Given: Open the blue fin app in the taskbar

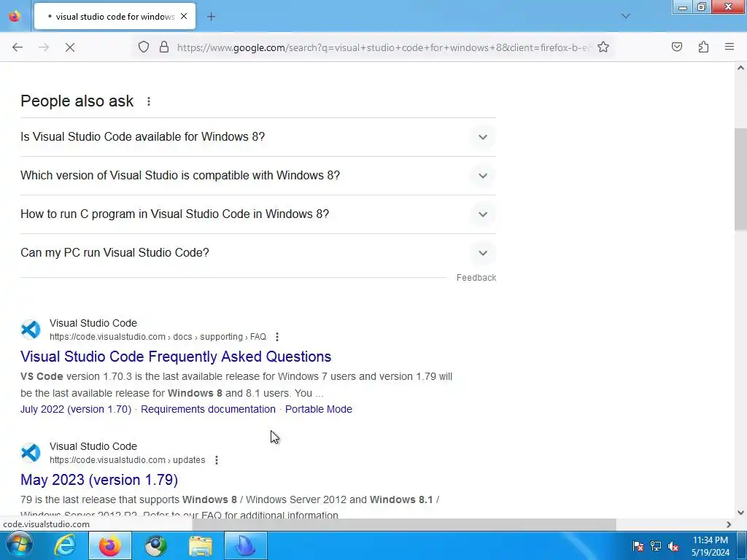Looking at the screenshot, I should coord(245,545).
